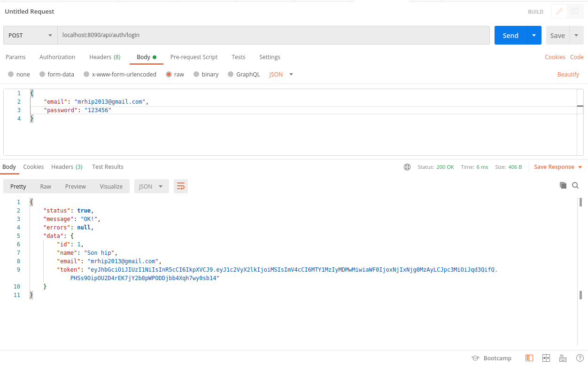Select the GraphQL body type
This screenshot has width=588, height=365.
click(244, 74)
